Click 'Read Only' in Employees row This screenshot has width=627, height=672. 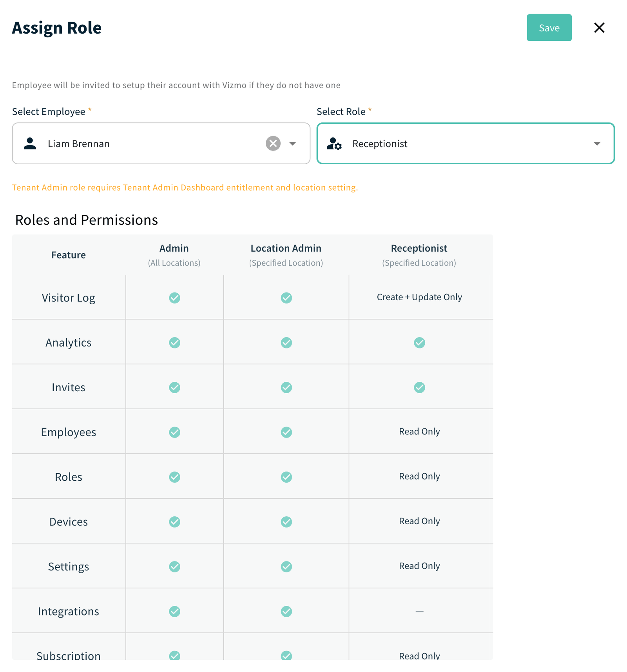pos(419,432)
